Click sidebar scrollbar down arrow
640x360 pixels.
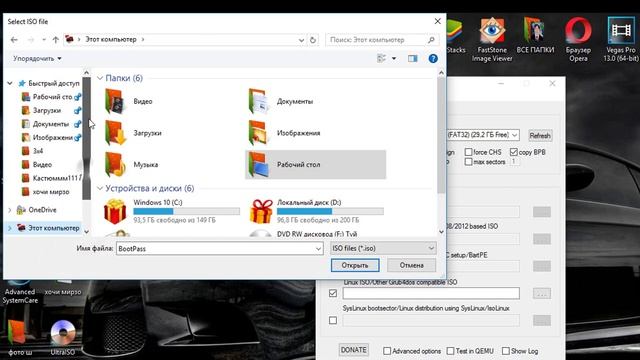pyautogui.click(x=86, y=232)
